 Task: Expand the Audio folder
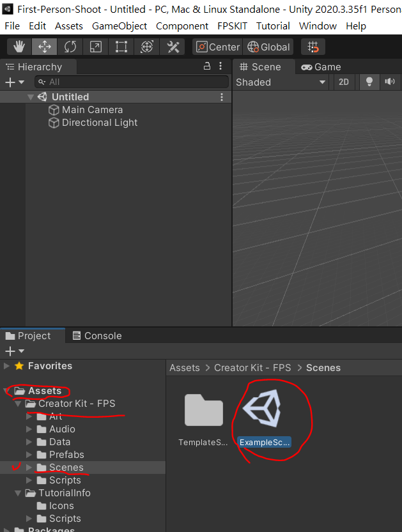[29, 429]
